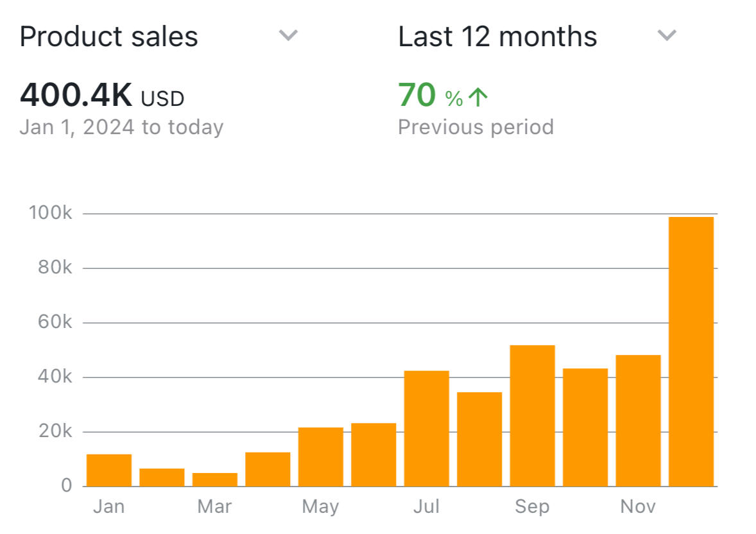The height and width of the screenshot is (534, 756).
Task: Click the green upward trend arrow
Action: click(x=477, y=98)
